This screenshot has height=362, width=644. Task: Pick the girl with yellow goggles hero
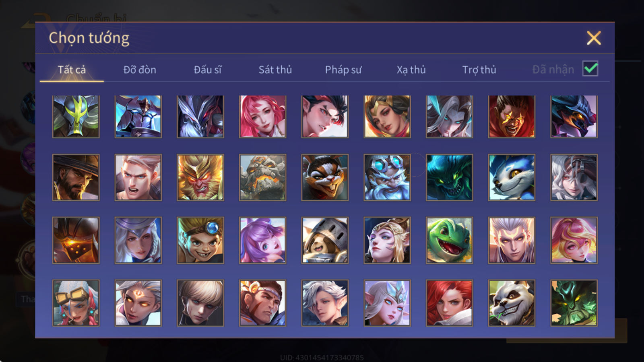tap(76, 303)
